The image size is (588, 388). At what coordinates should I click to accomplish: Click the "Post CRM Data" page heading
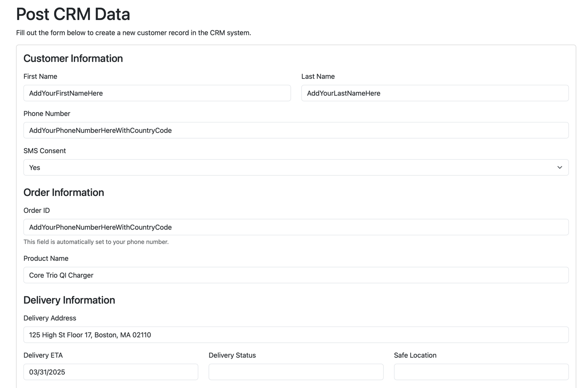click(x=73, y=14)
